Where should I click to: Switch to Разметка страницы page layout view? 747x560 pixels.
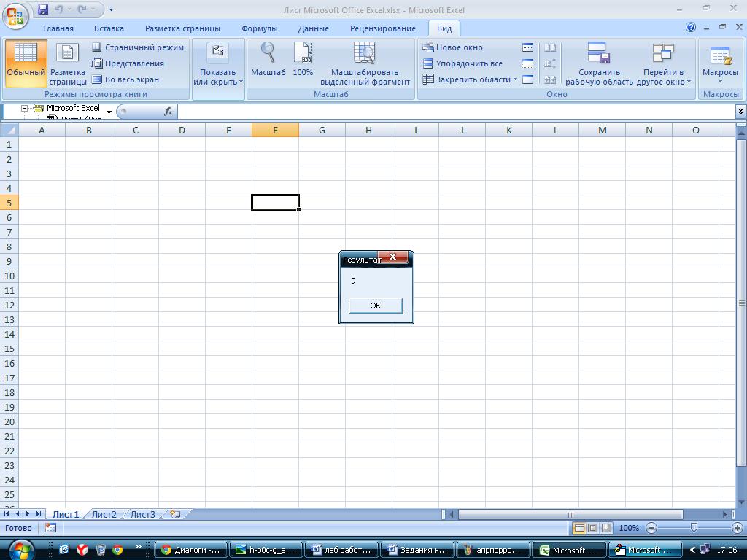[68, 64]
